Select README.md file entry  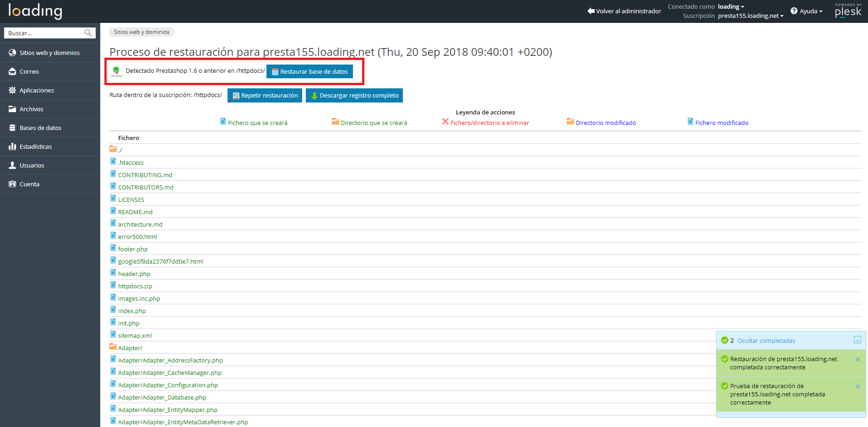coord(135,212)
